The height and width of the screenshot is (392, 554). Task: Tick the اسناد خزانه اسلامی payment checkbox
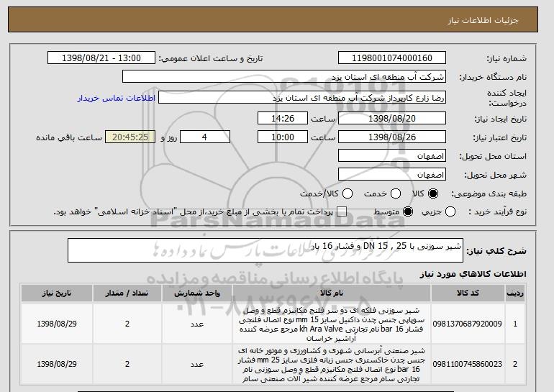point(342,211)
